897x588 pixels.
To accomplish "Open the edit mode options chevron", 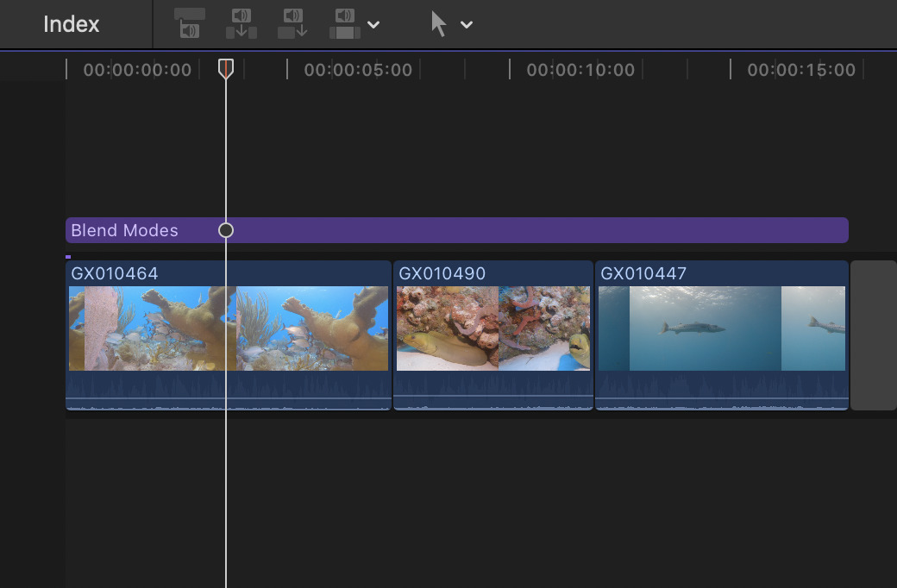I will pos(373,25).
